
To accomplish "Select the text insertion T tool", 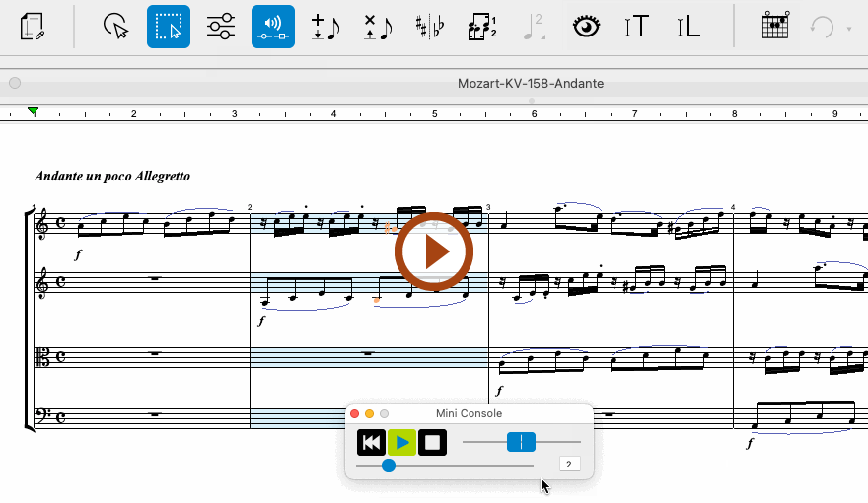I will 636,27.
